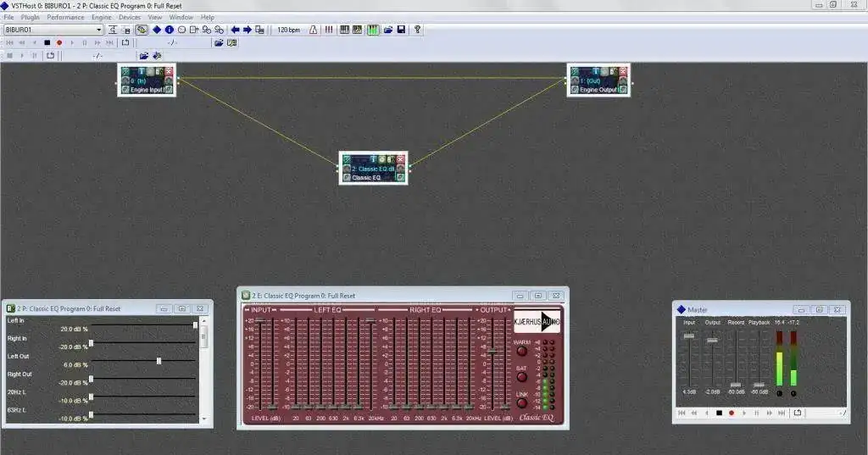Toggle the SAT button on Classic EQ
This screenshot has height=455, width=868.
coord(521,377)
